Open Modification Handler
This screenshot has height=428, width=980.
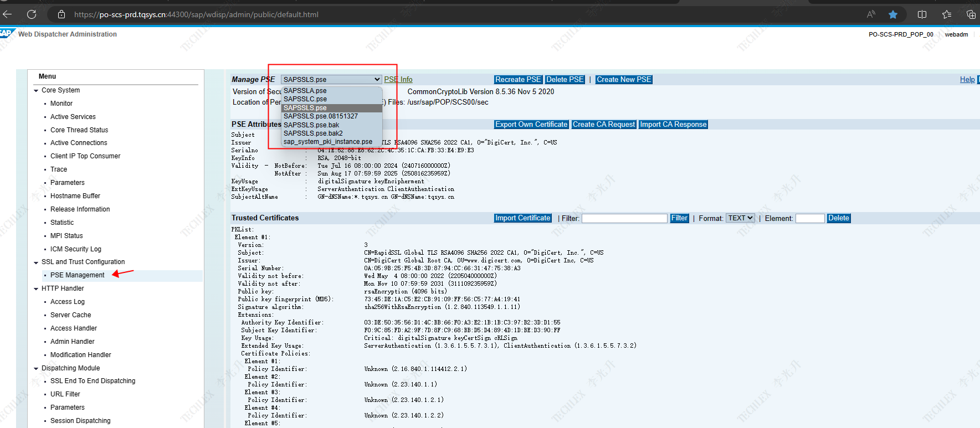81,355
